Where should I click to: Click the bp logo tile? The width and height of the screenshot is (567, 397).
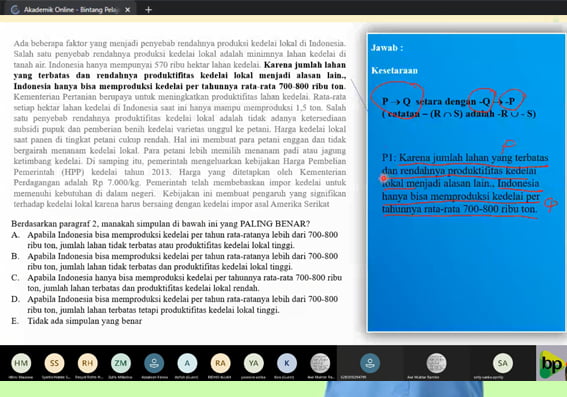pyautogui.click(x=551, y=363)
